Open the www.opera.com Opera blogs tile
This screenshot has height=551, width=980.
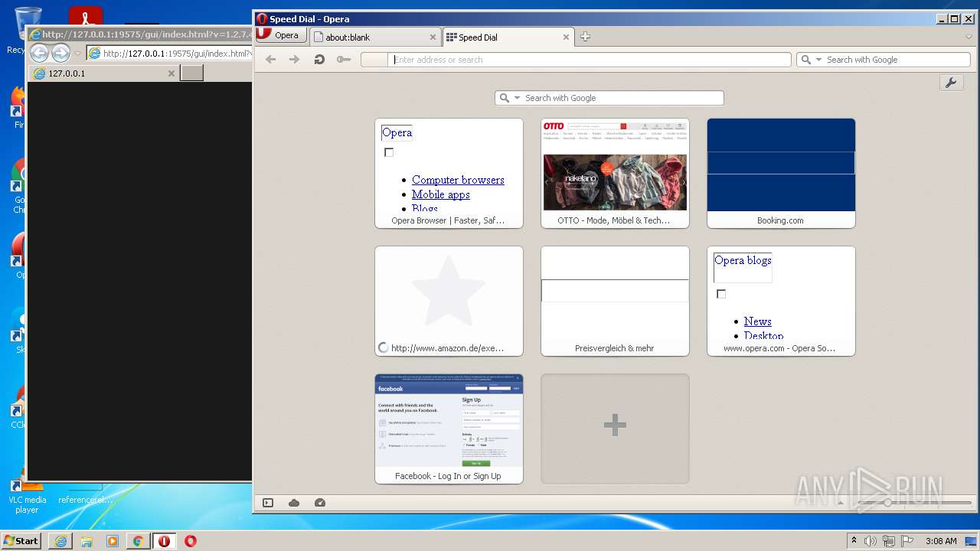pyautogui.click(x=781, y=301)
